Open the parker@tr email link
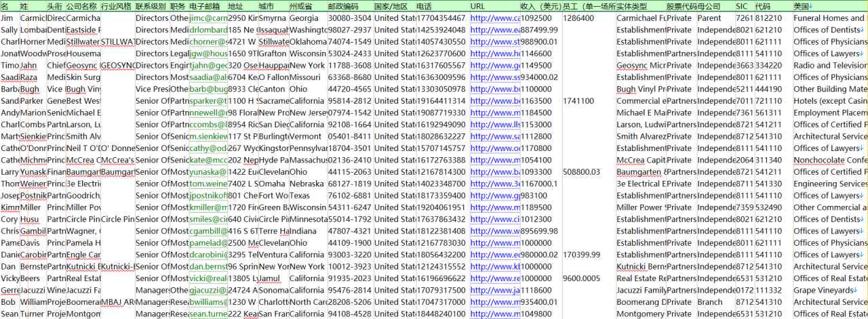Screen dimensions: 868x319 point(208,101)
